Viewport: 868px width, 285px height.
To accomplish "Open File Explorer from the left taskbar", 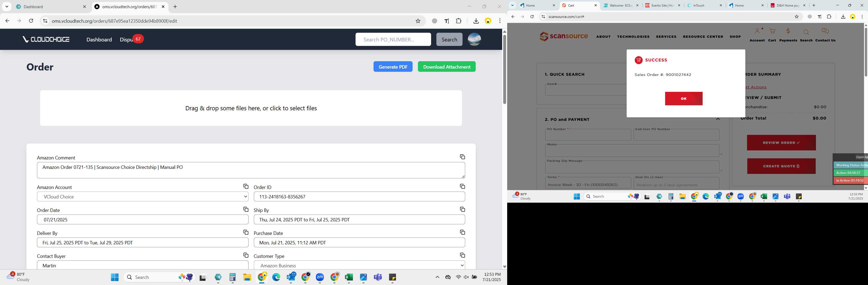I will (247, 277).
